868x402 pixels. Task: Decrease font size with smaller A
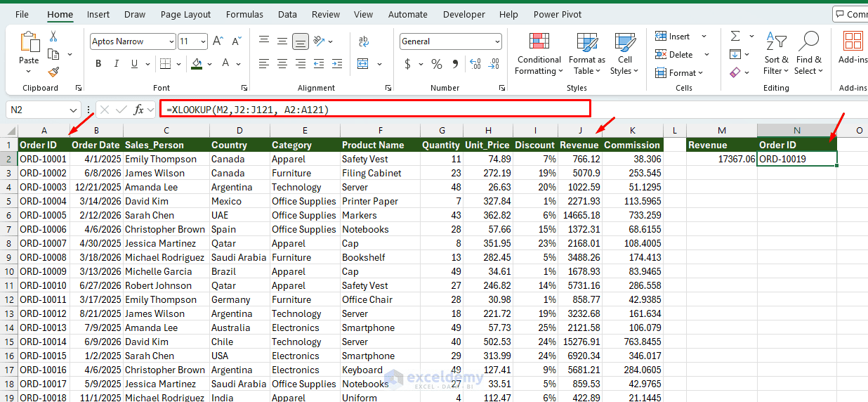(235, 41)
